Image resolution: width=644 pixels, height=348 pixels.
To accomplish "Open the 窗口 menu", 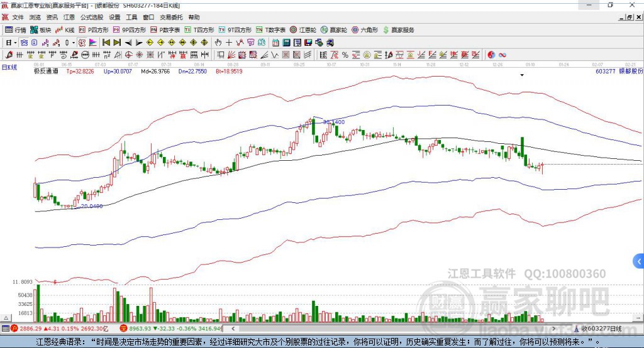I will 148,17.
